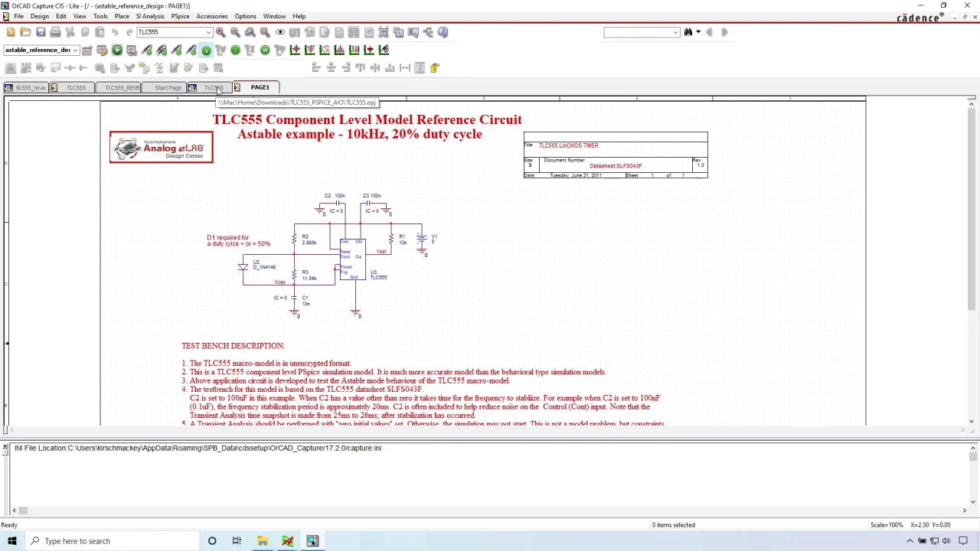Open the Options menu
The image size is (980, 551).
tap(245, 16)
